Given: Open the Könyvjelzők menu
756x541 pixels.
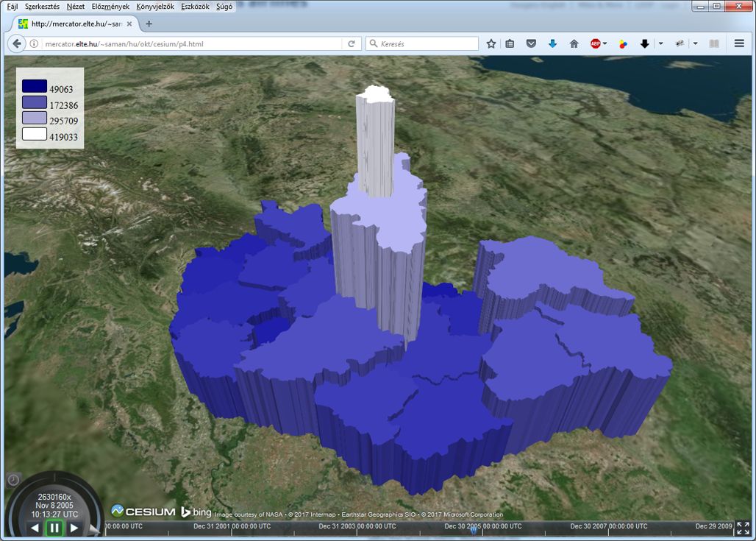Looking at the screenshot, I should [154, 7].
